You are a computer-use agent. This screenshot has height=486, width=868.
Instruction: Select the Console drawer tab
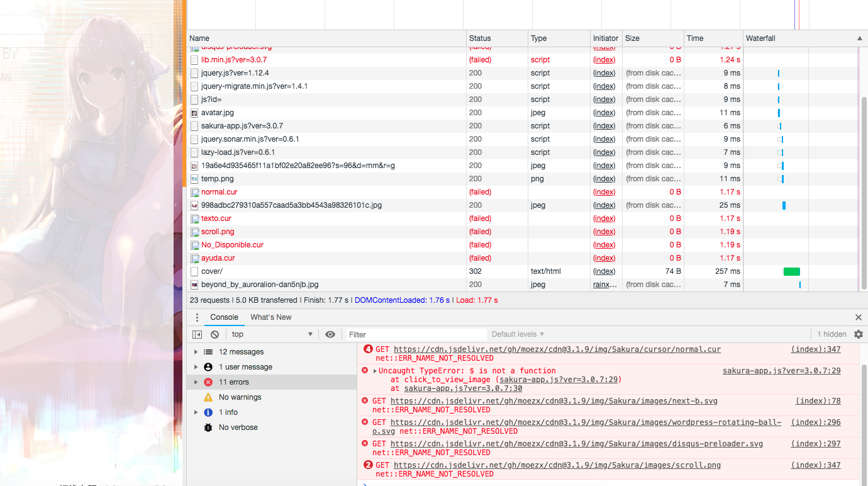coord(224,317)
